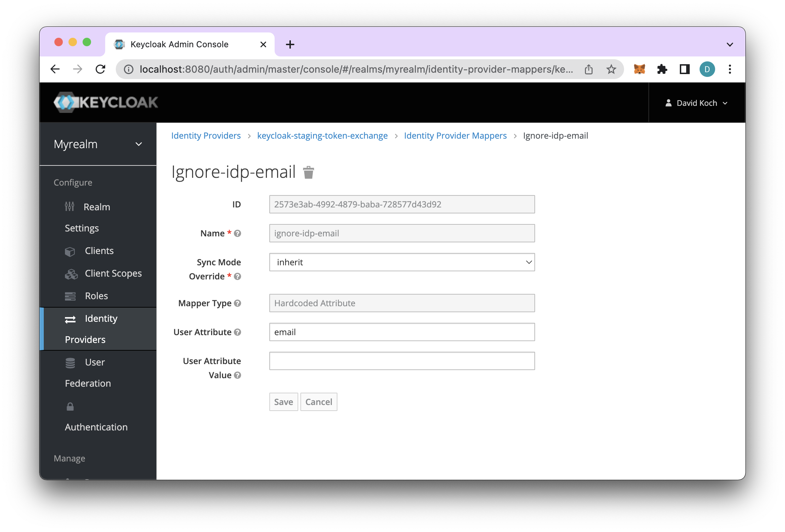Viewport: 785px width, 532px height.
Task: Open the Sync Mode Override dropdown
Action: [402, 262]
